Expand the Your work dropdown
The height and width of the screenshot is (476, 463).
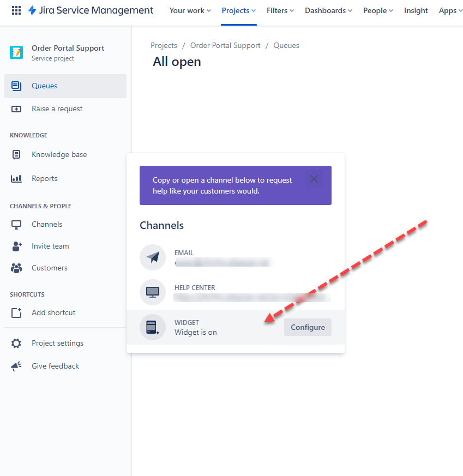[x=190, y=10]
